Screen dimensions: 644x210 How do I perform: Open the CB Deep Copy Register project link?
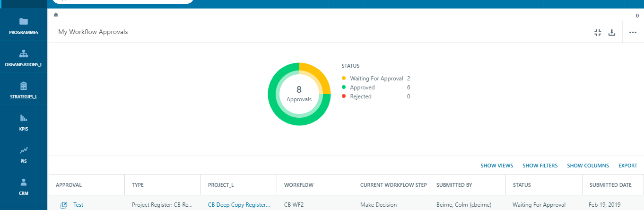239,205
